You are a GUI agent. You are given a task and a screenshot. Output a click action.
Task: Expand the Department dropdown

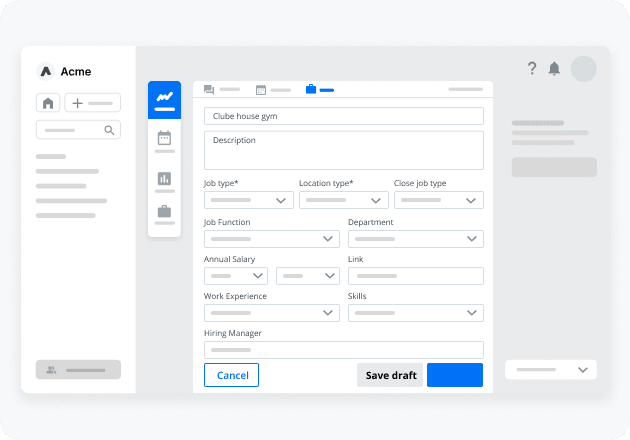click(x=415, y=239)
